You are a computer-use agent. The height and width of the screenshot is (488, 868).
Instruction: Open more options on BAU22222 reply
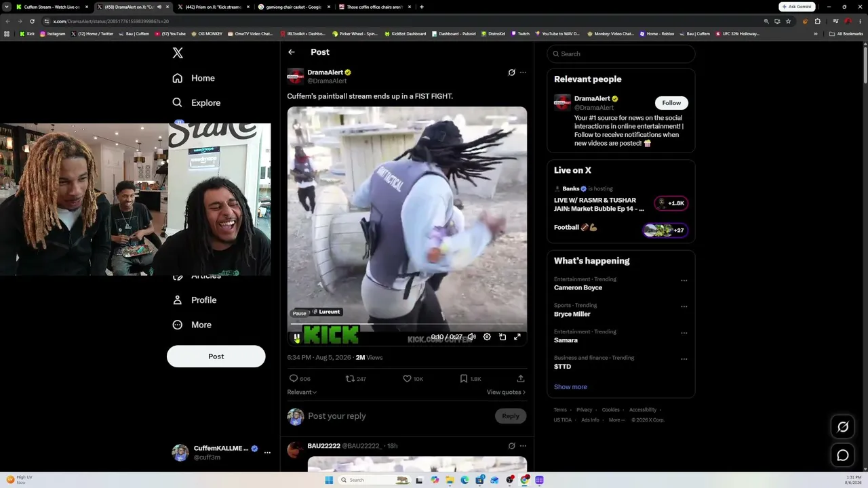[x=523, y=446]
